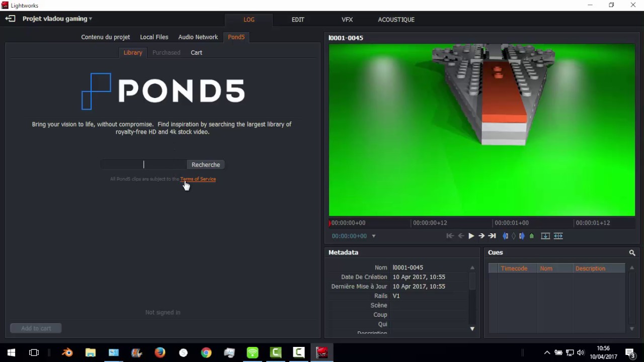This screenshot has height=362, width=644.
Task: Click the Metadata scrollbar thumb
Action: pyautogui.click(x=472, y=281)
